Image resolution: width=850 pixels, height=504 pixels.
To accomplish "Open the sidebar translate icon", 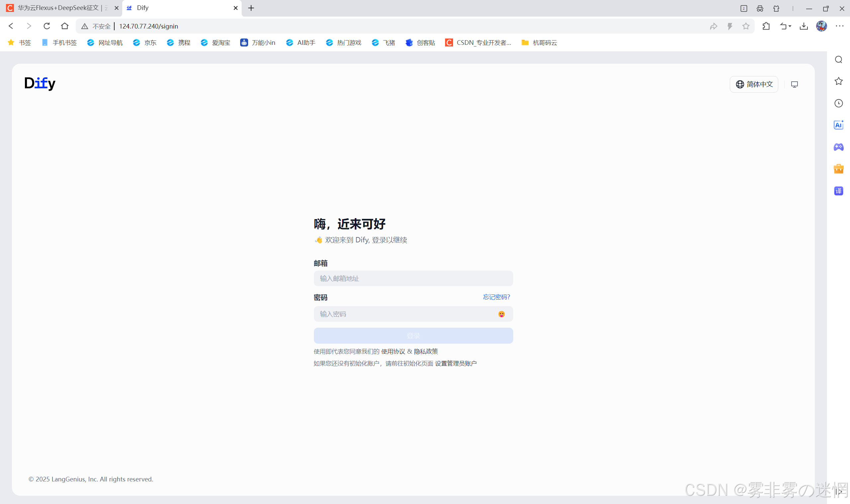I will click(838, 191).
